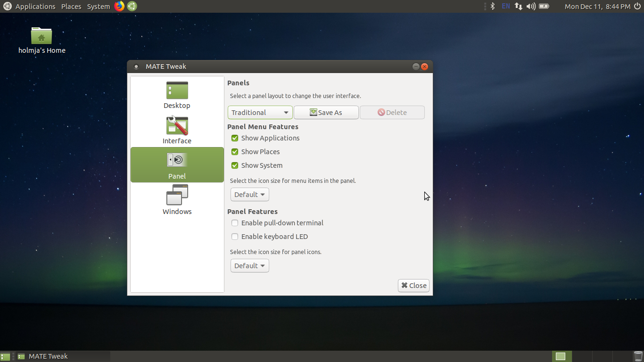
Task: Enable keyboard LED checkbox
Action: 235,237
